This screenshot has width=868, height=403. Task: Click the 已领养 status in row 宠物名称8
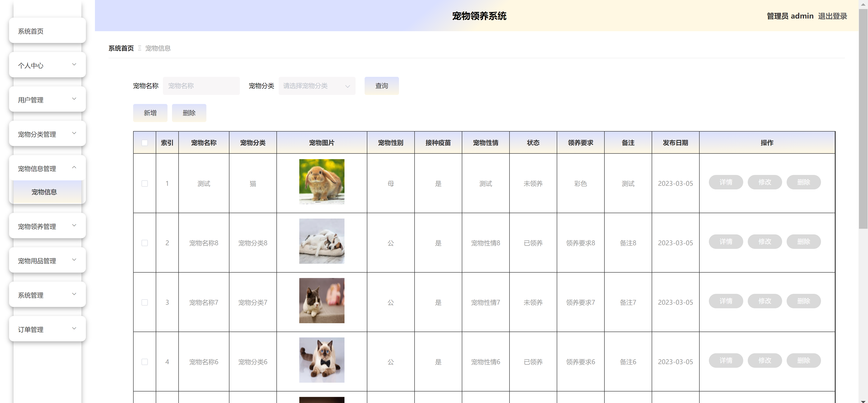[x=533, y=243]
